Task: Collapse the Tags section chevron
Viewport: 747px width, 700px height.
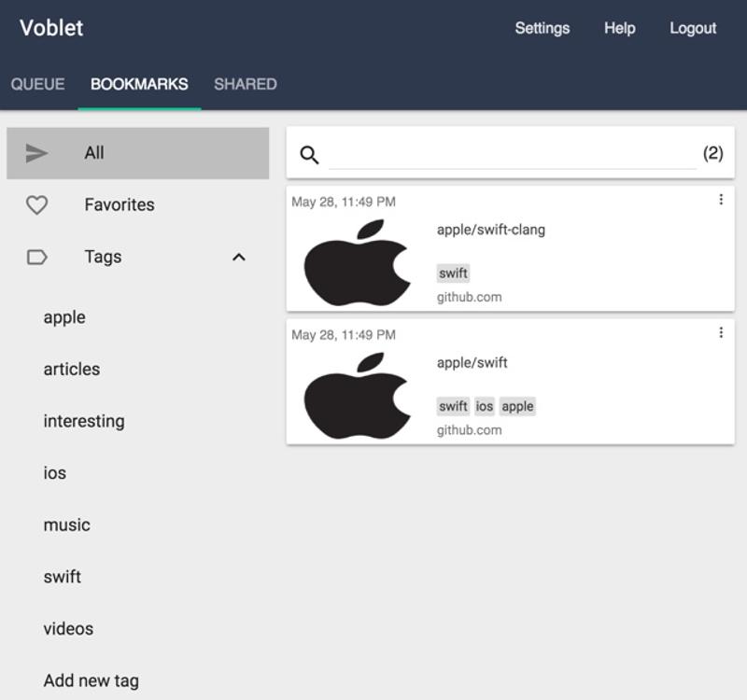Action: coord(239,257)
